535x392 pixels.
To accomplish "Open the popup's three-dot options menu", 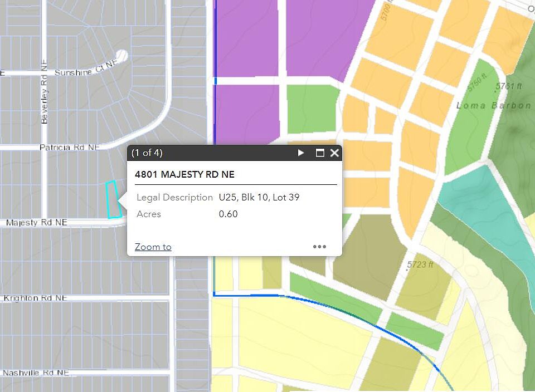I will (319, 247).
